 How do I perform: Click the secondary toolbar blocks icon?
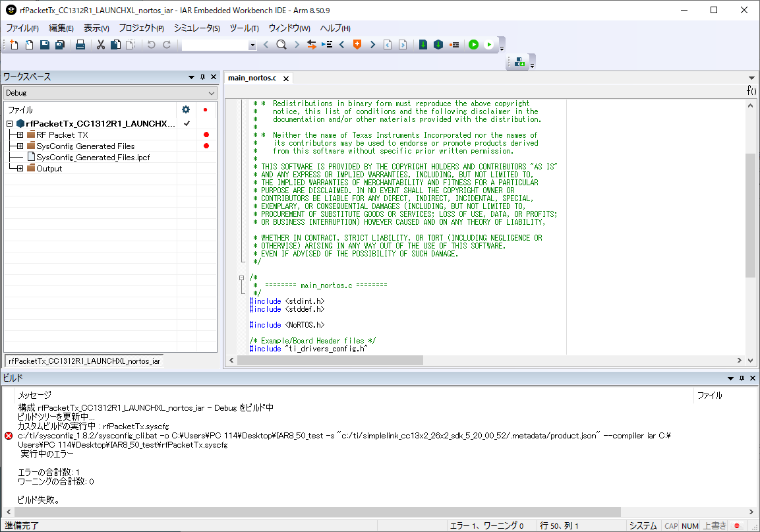tap(519, 61)
